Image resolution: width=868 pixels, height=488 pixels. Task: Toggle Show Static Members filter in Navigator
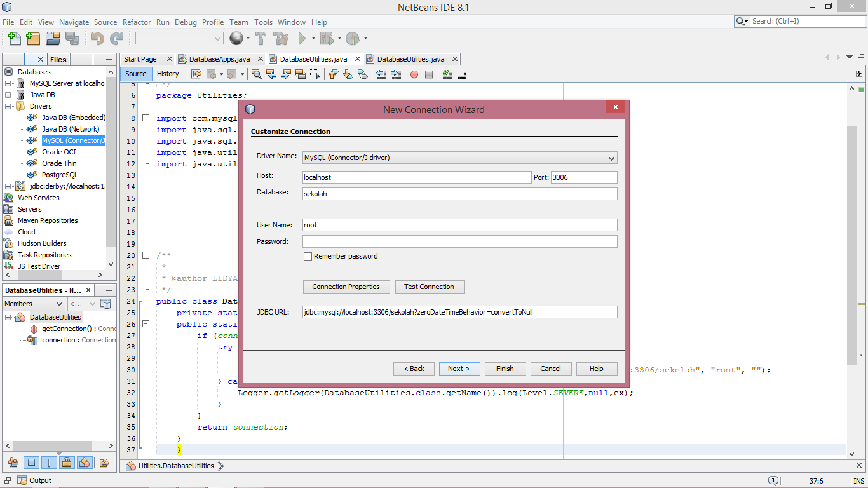click(49, 463)
